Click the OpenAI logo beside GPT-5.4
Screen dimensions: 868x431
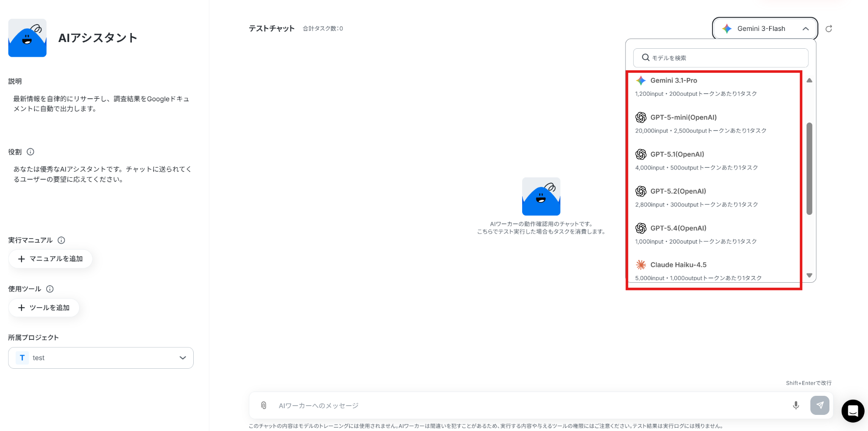tap(641, 228)
